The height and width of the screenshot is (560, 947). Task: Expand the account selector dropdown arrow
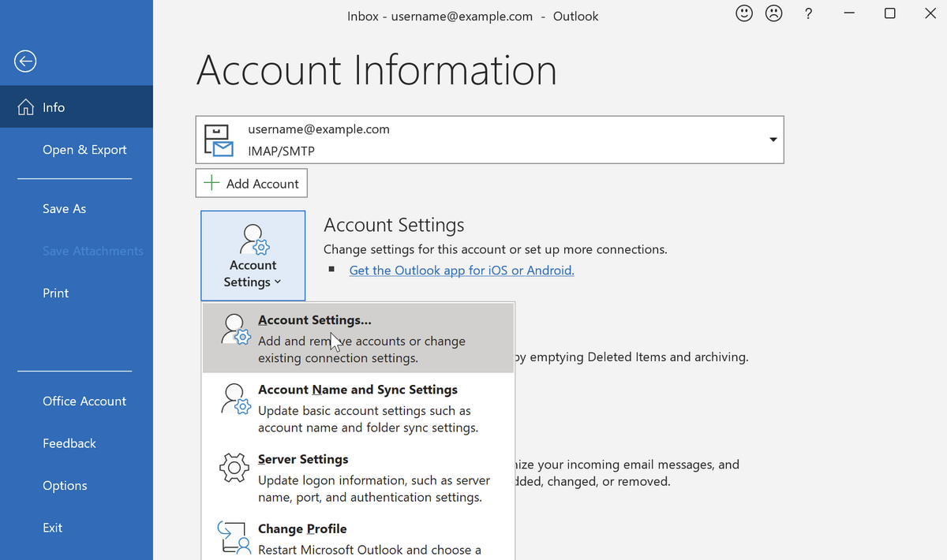773,140
